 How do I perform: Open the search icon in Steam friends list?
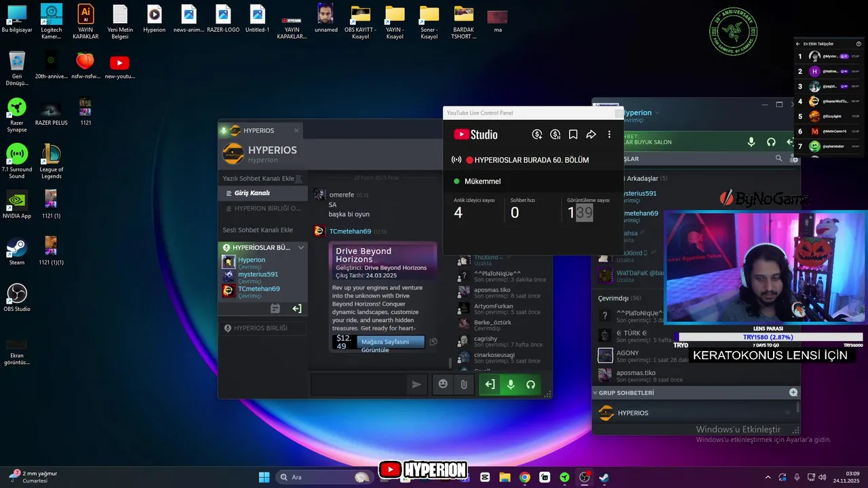pos(779,159)
